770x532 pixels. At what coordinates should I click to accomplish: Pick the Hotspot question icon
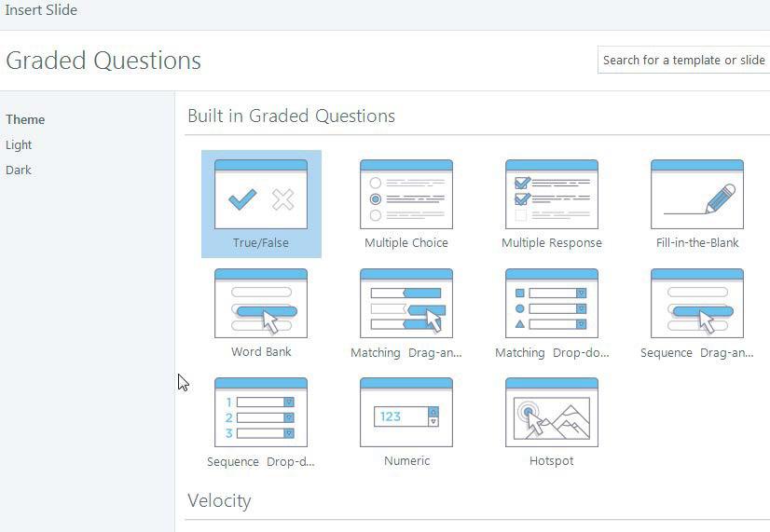click(x=552, y=413)
